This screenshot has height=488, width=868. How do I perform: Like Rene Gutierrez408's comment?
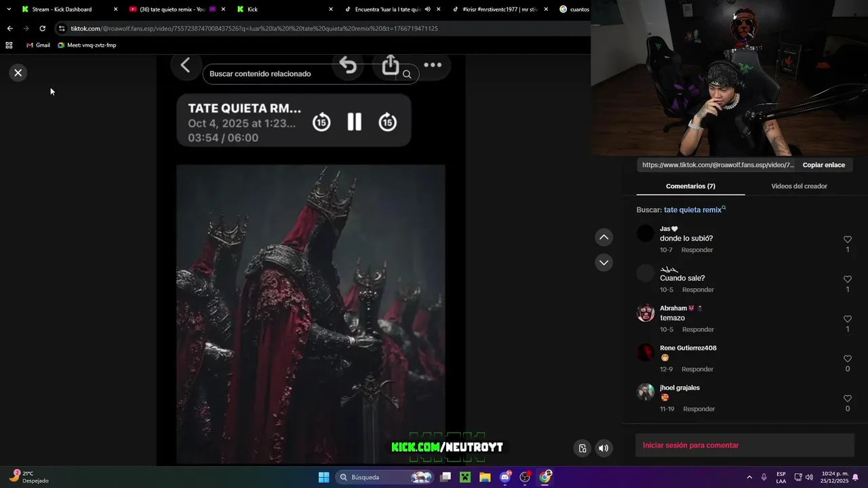click(848, 359)
